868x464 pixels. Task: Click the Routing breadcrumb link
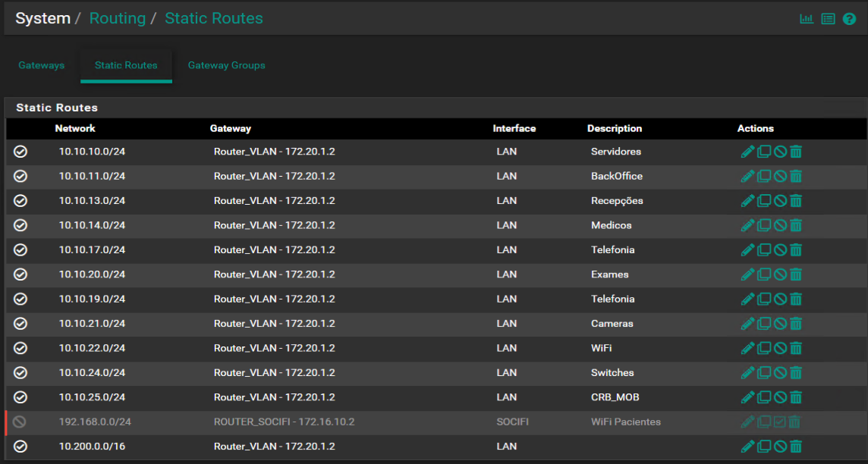point(118,18)
